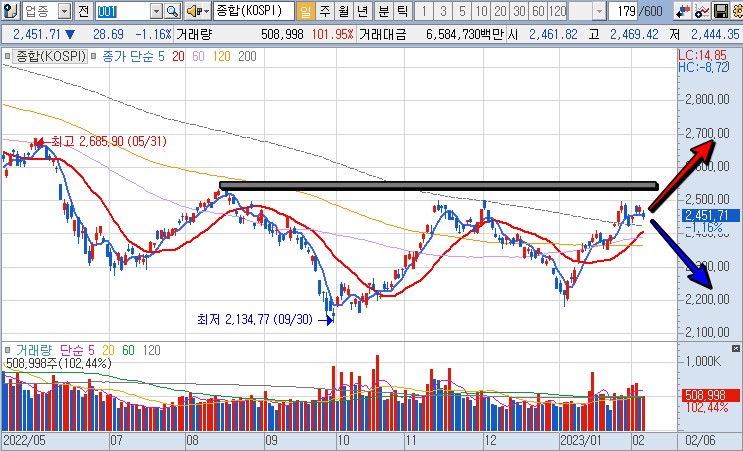
Task: Click the small square before 종합(KOSPI) label
Action: (x=7, y=57)
